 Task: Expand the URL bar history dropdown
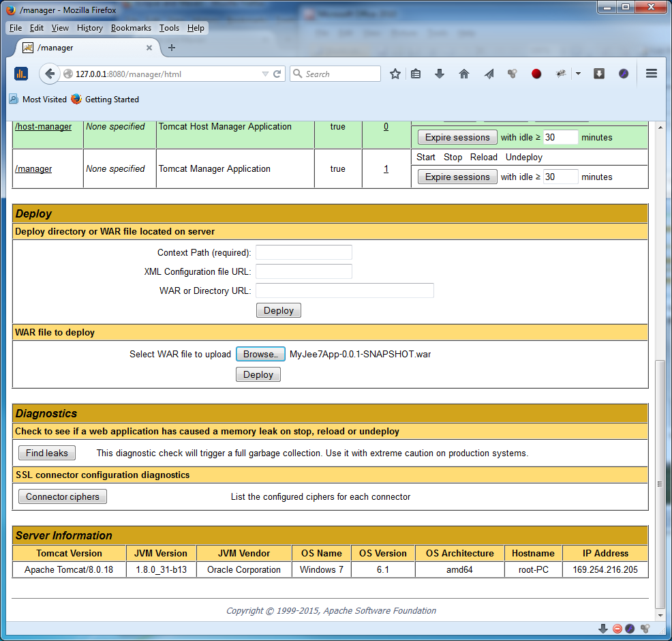[265, 74]
